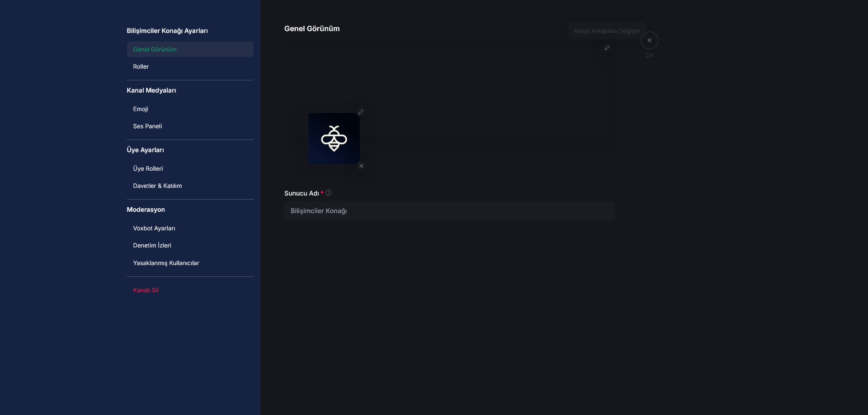Click Kanal Arkaplanı Değiştir tooltip label
Image resolution: width=868 pixels, height=415 pixels.
click(x=607, y=31)
